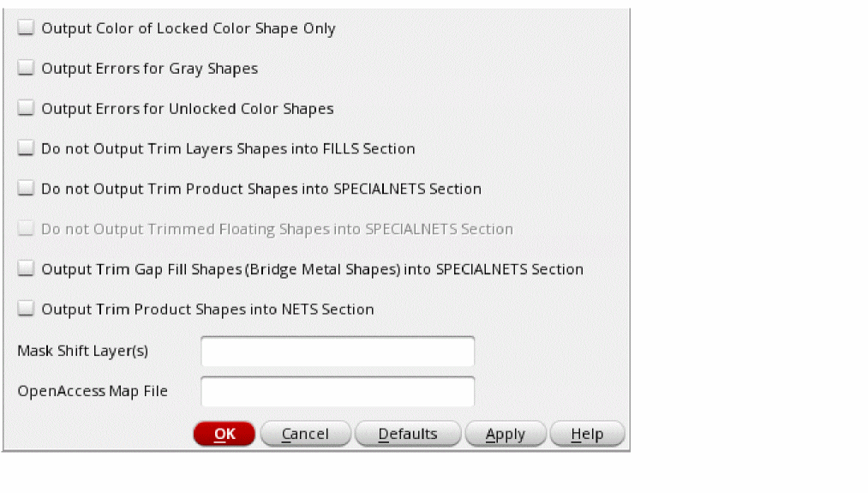The height and width of the screenshot is (493, 868).
Task: Click the "Output Trim Product Shapes into NETS Section" label
Action: click(207, 310)
